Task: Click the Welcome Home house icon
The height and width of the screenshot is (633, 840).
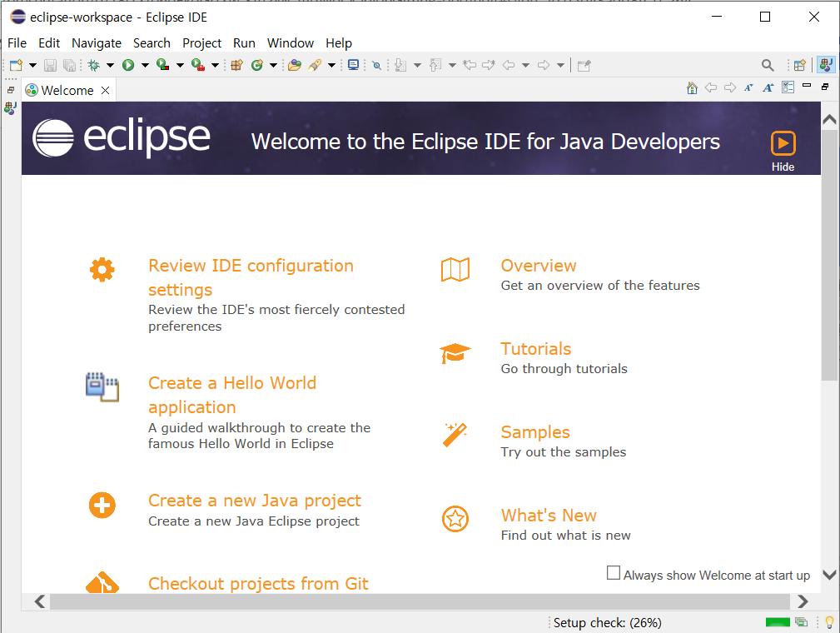Action: [692, 88]
